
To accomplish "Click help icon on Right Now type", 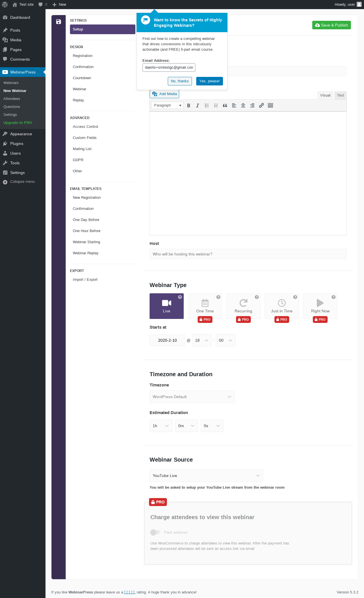I will pyautogui.click(x=334, y=297).
